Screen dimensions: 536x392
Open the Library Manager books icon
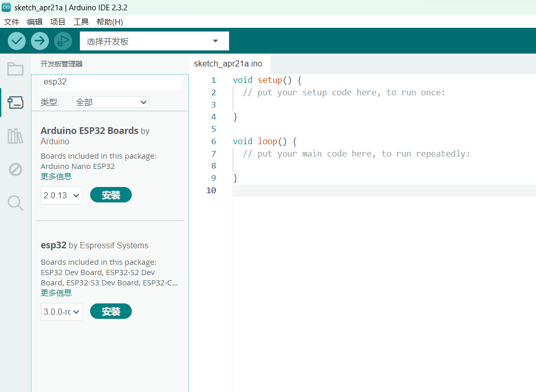[x=15, y=136]
